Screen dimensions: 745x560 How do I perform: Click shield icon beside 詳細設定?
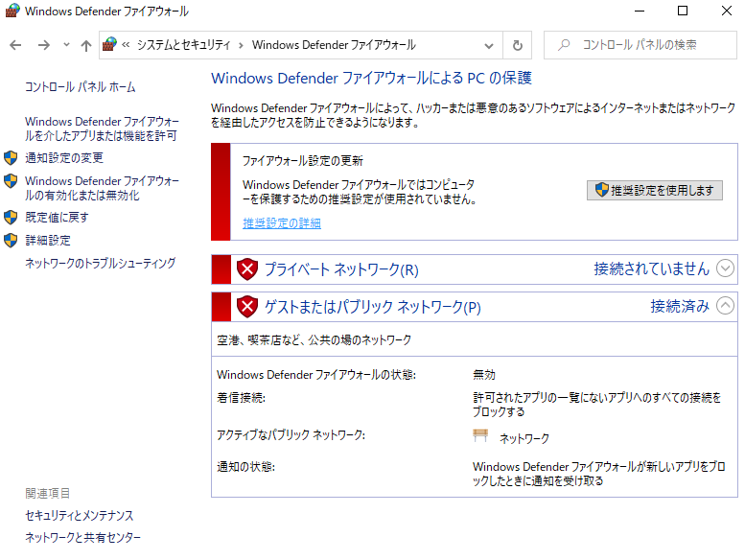tap(11, 241)
